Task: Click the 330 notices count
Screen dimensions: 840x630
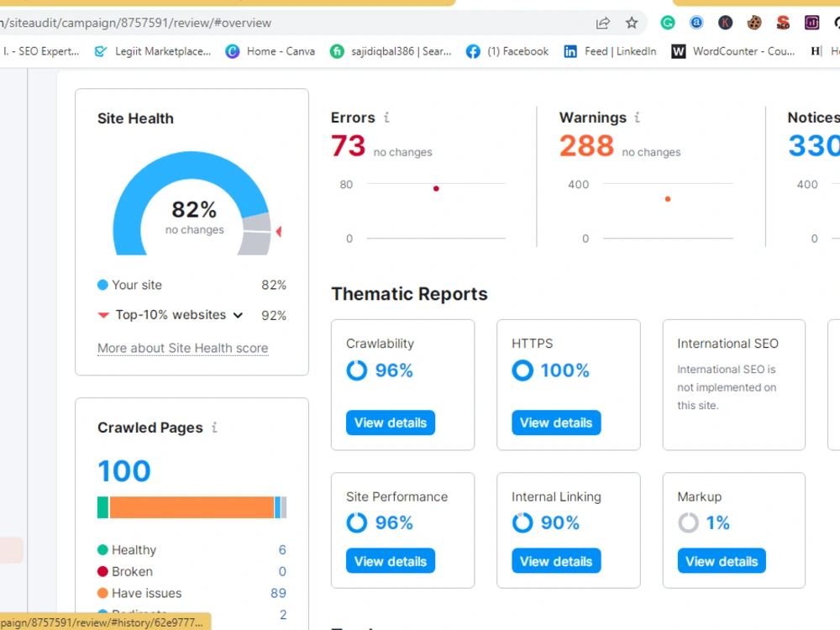Action: click(814, 145)
